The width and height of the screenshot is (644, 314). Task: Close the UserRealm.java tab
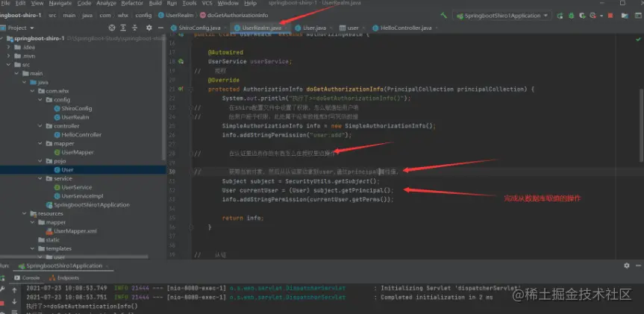tap(287, 28)
